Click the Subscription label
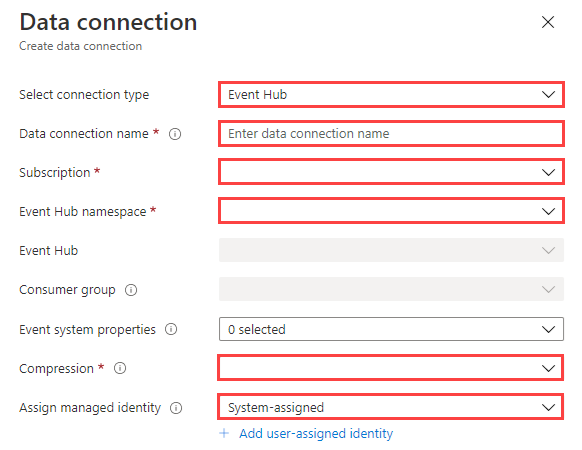Screen dimensions: 582x450 (55, 173)
